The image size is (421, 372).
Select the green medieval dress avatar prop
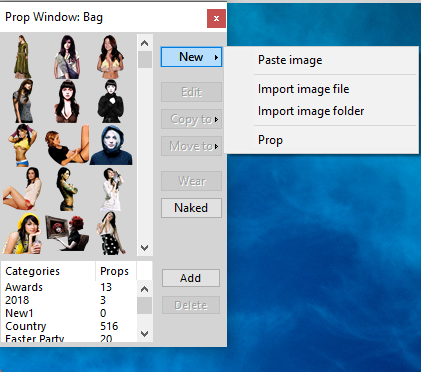point(22,57)
